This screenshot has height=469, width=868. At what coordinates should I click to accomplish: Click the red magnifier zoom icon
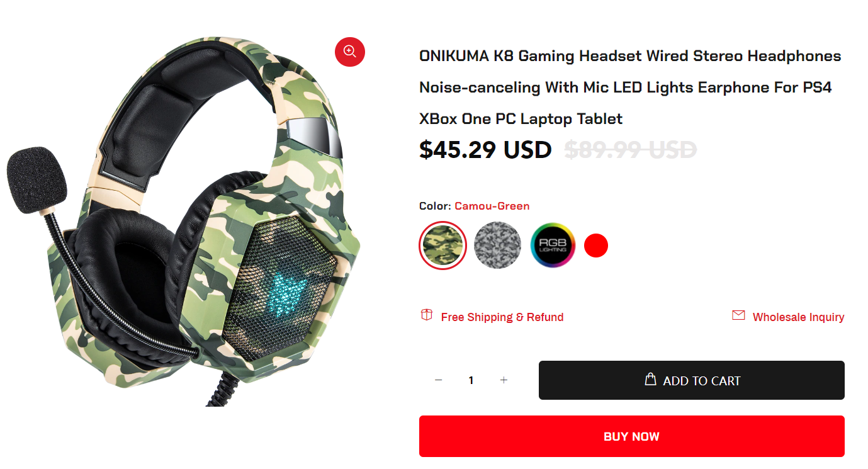[350, 51]
